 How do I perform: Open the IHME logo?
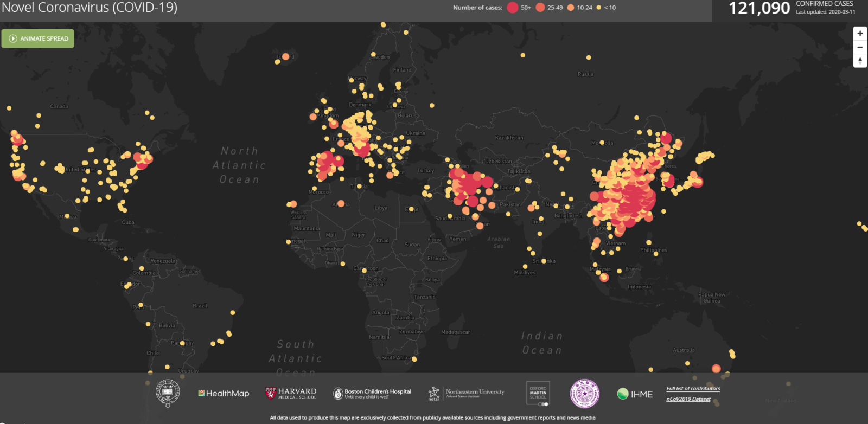pos(635,394)
